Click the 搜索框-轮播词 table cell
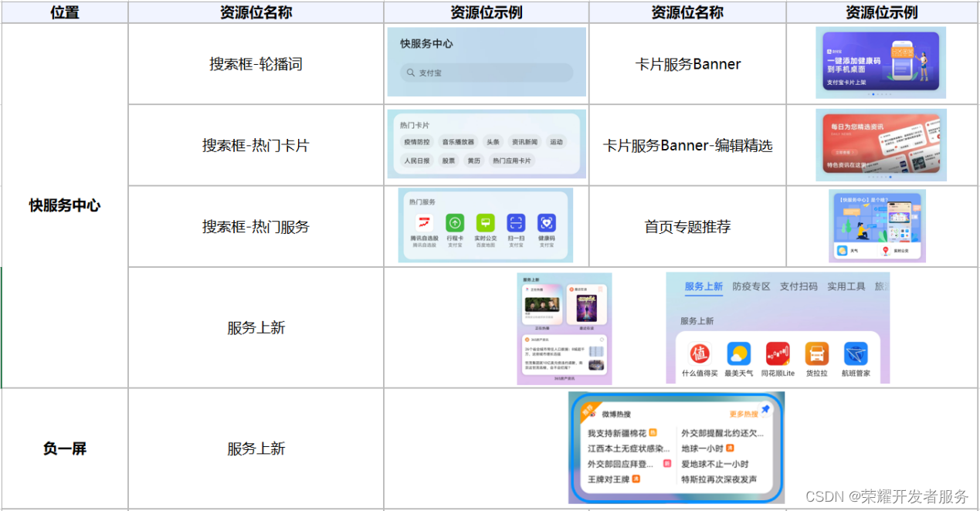 256,64
